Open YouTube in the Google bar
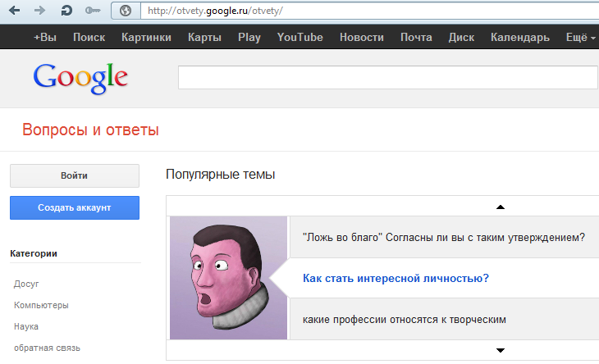This screenshot has width=599, height=364. click(299, 38)
